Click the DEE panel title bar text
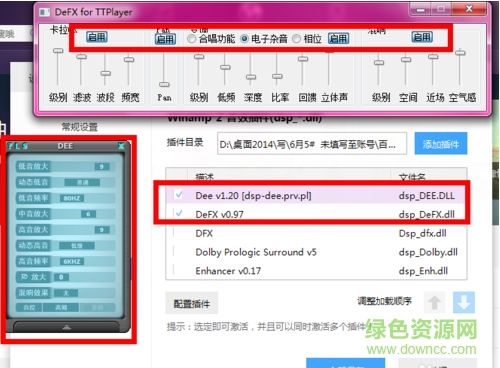This screenshot has width=500, height=368. point(65,146)
